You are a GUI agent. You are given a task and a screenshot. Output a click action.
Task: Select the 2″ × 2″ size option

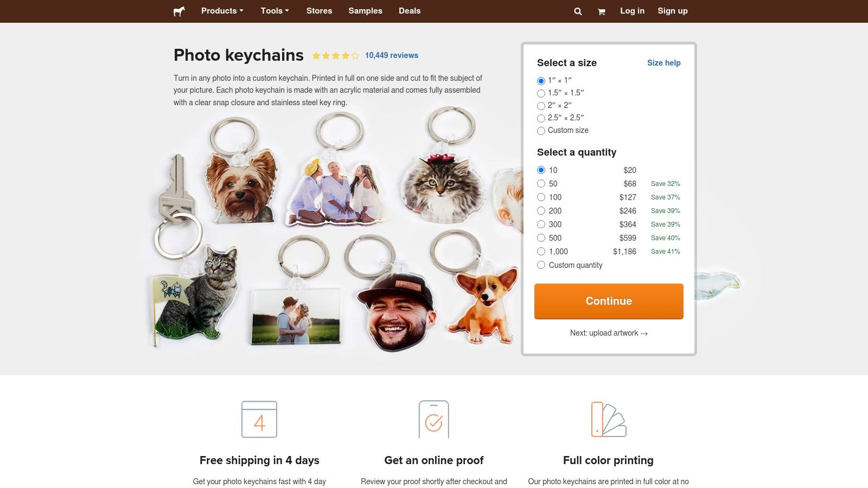click(541, 106)
